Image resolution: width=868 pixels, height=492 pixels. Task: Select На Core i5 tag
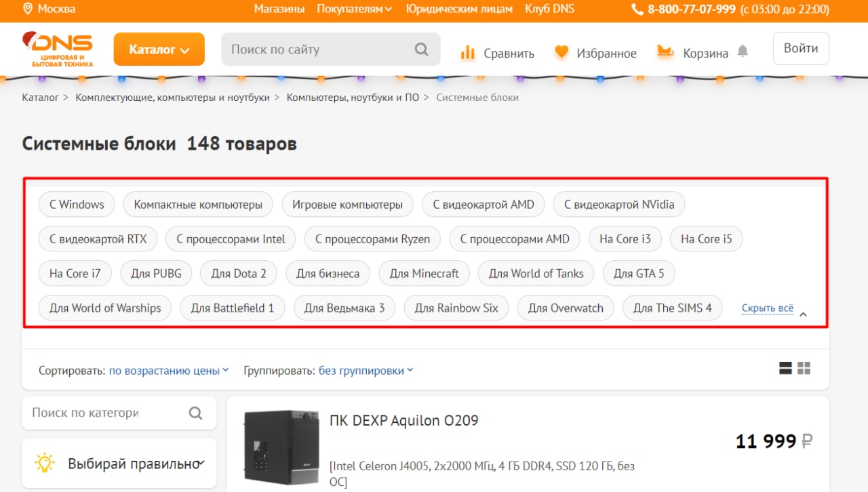tap(707, 239)
